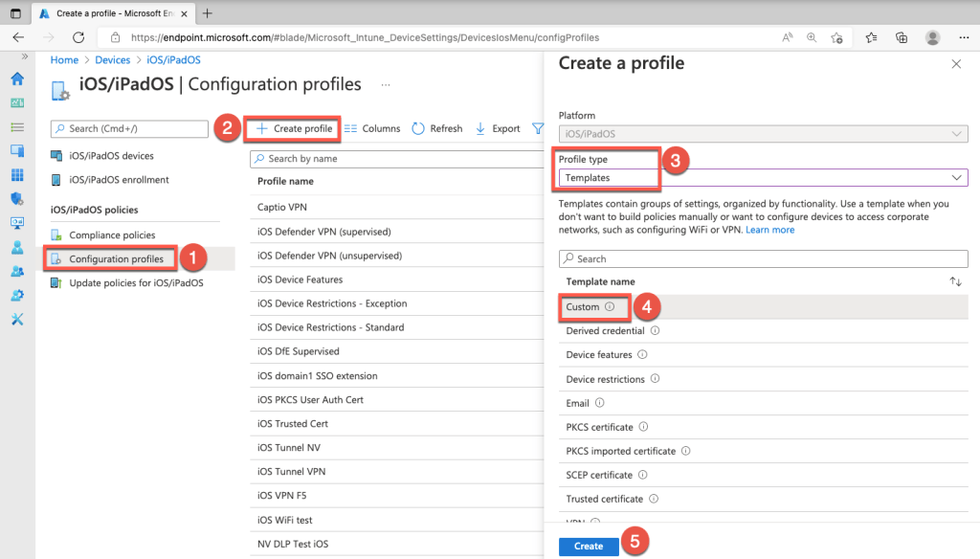Screen dimensions: 980x559
Task: Expand the left navigation chevron
Action: pos(16,57)
